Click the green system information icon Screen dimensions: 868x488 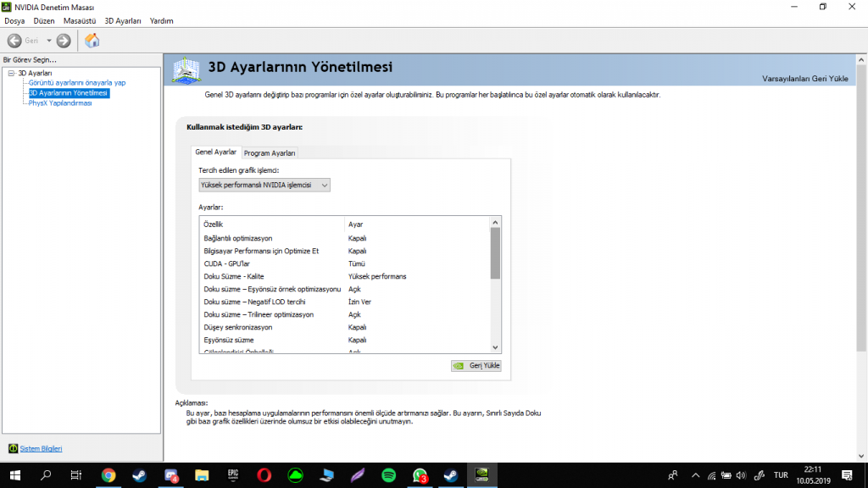(x=13, y=448)
